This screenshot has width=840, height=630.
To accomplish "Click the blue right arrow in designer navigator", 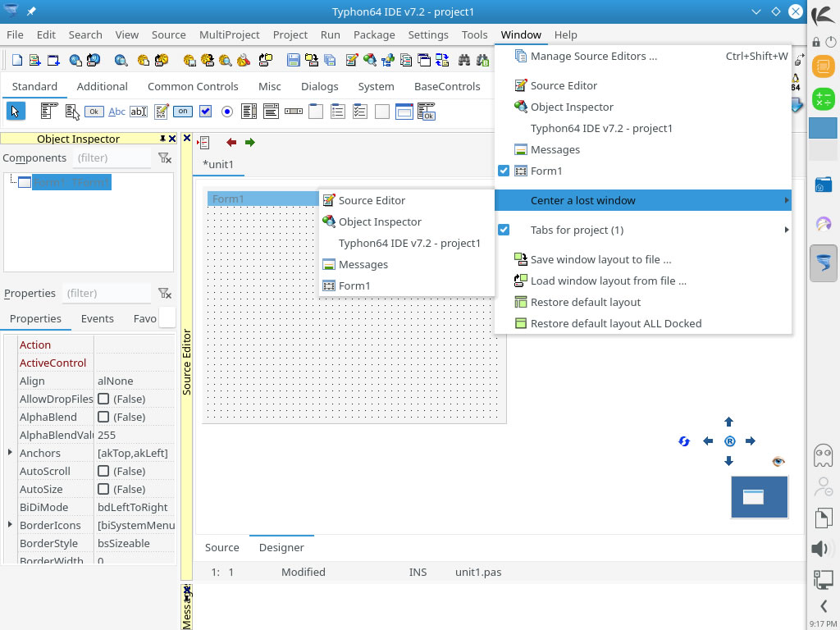I will click(x=751, y=441).
